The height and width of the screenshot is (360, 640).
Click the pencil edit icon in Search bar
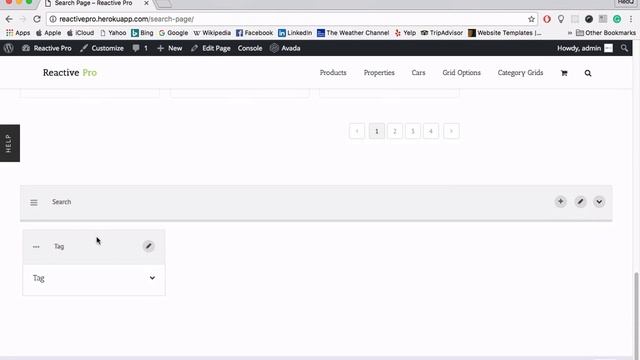coord(580,201)
